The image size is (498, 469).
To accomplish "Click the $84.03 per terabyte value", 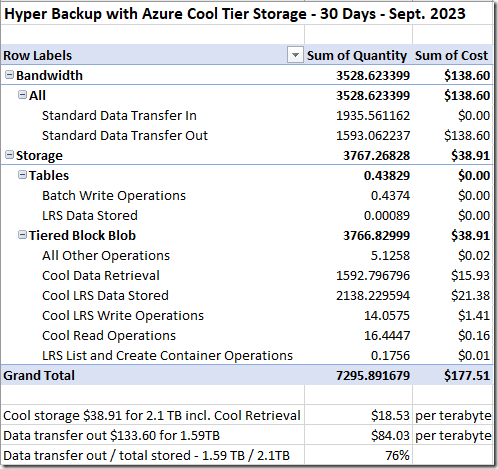I will (x=390, y=436).
